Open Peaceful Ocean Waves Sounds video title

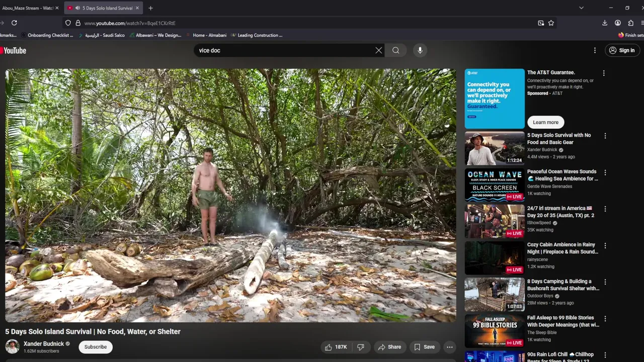562,175
